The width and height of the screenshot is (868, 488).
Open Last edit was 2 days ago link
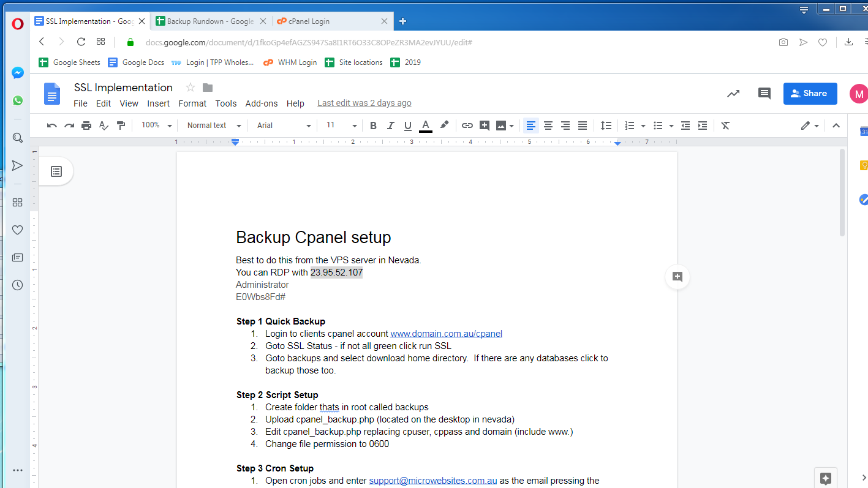(364, 103)
